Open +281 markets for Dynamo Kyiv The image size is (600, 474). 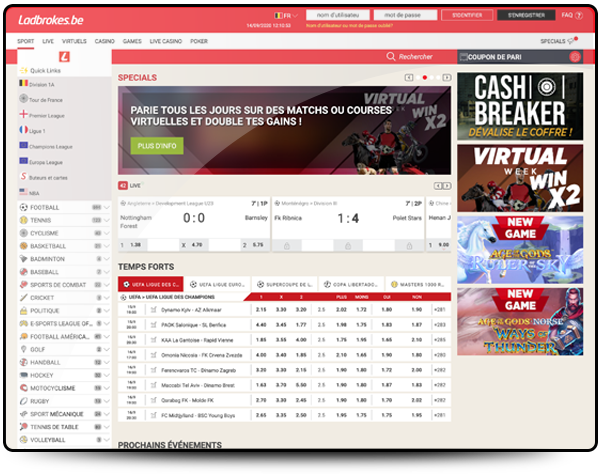pyautogui.click(x=440, y=309)
